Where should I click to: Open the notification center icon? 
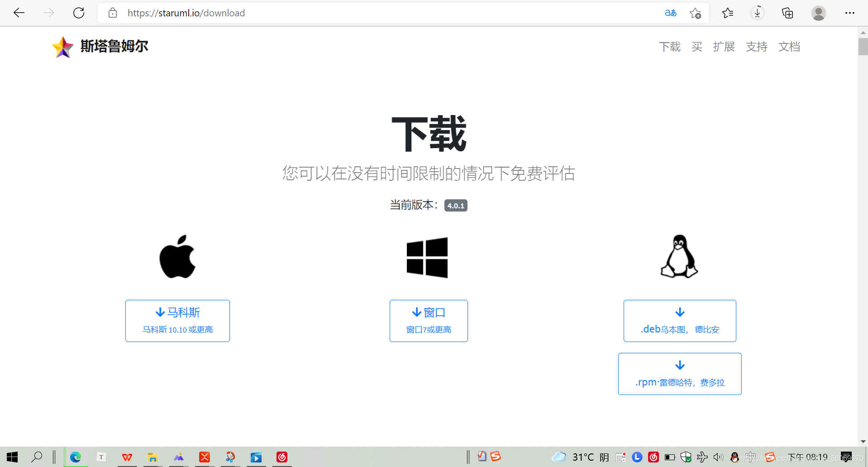tap(846, 457)
